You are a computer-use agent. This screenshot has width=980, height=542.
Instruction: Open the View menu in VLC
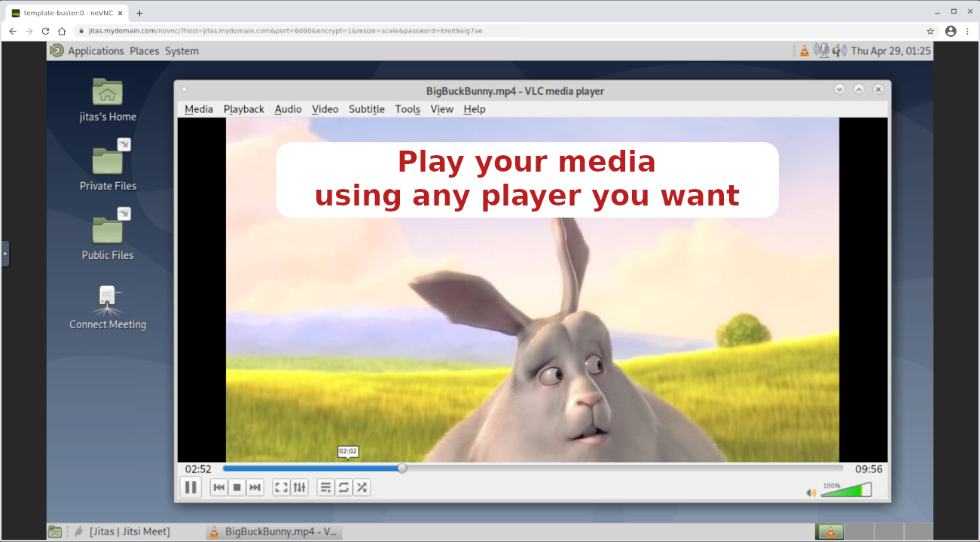coord(442,109)
